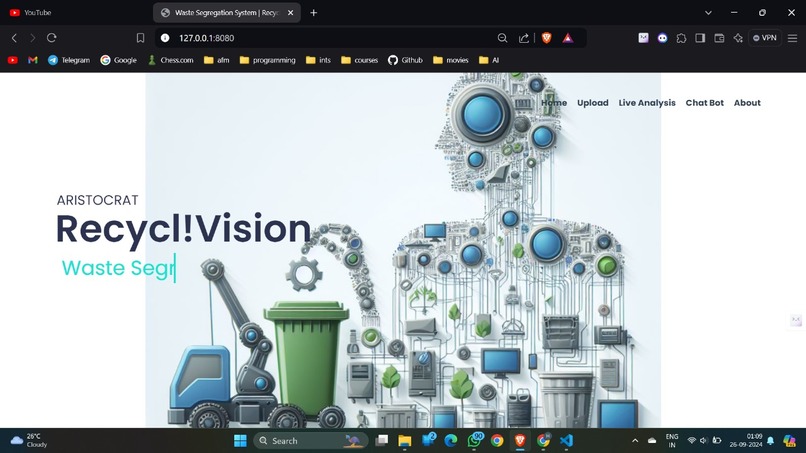
Task: Click the VPN button in the toolbar
Action: coord(765,38)
